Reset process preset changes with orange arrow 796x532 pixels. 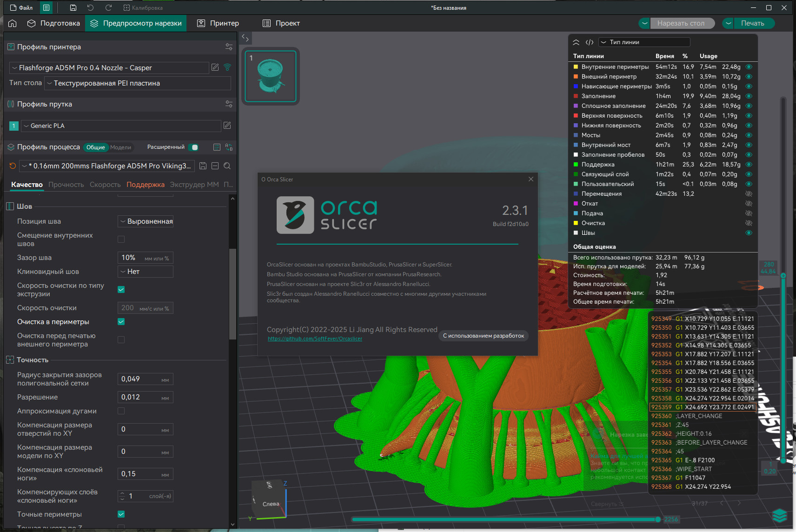13,166
